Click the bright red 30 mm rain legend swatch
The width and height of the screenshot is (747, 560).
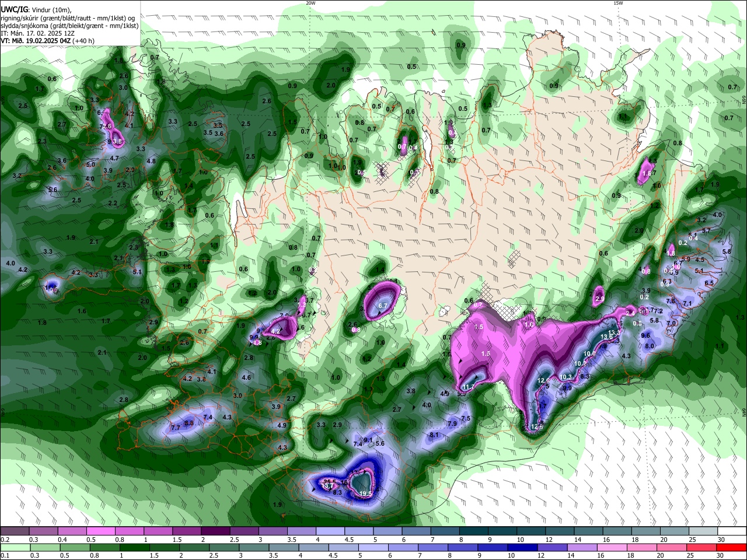(732, 548)
